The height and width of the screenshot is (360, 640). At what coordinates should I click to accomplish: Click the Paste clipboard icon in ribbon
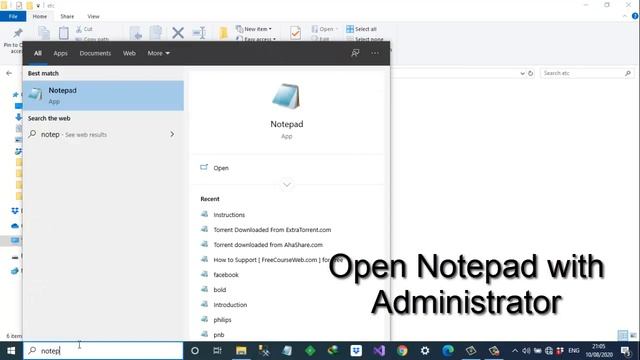click(63, 33)
